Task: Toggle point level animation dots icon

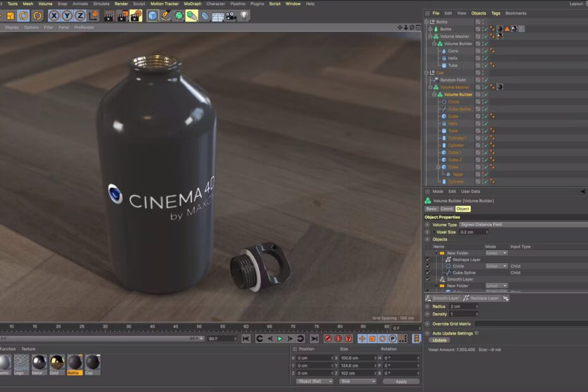Action: (402, 339)
